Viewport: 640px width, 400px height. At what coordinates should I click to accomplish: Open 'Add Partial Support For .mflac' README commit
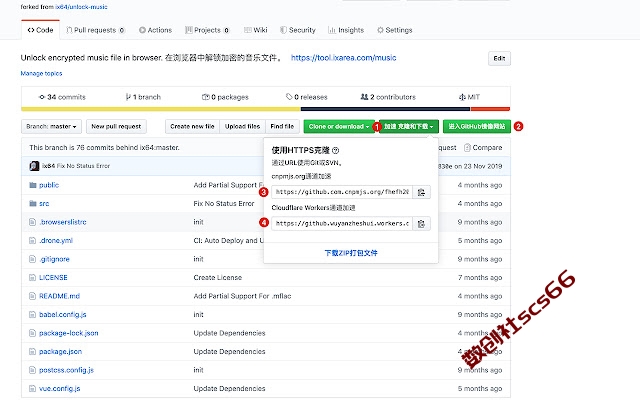[242, 296]
